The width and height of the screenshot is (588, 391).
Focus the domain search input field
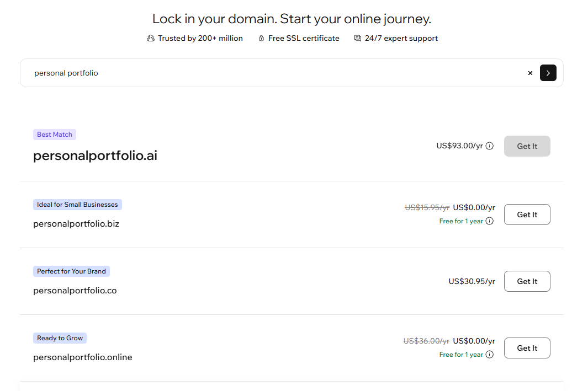[276, 73]
